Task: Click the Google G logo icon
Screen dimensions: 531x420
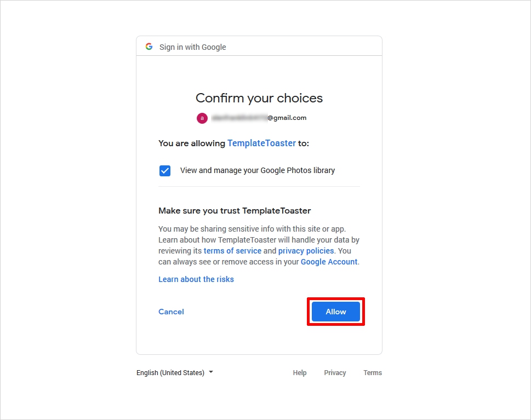Action: click(149, 47)
